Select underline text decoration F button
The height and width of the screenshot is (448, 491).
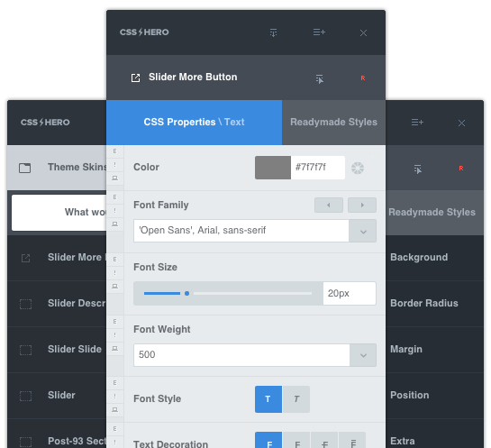pos(297,440)
